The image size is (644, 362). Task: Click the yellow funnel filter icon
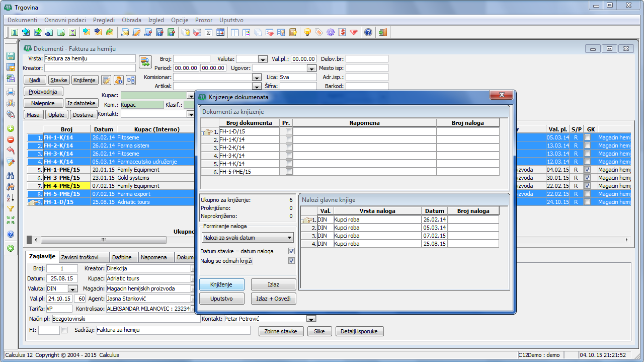click(x=11, y=208)
